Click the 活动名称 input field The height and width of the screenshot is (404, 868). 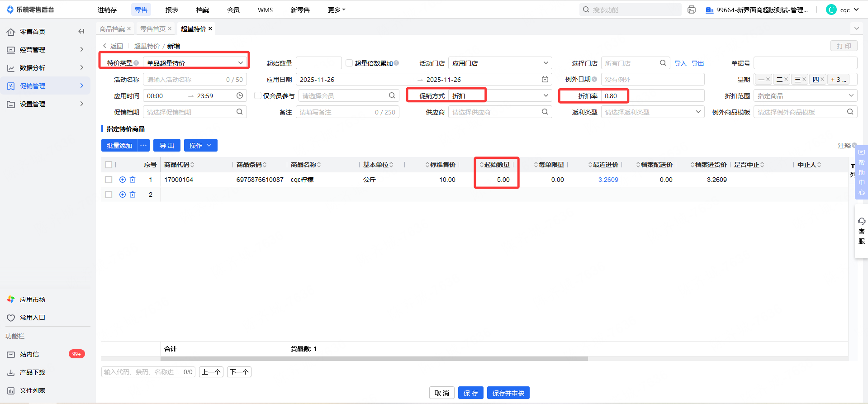(195, 79)
